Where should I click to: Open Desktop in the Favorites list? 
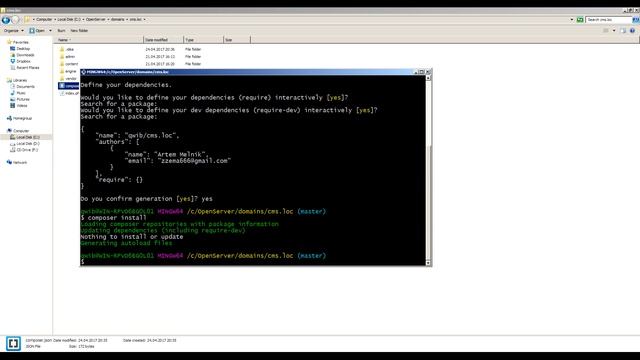20,49
